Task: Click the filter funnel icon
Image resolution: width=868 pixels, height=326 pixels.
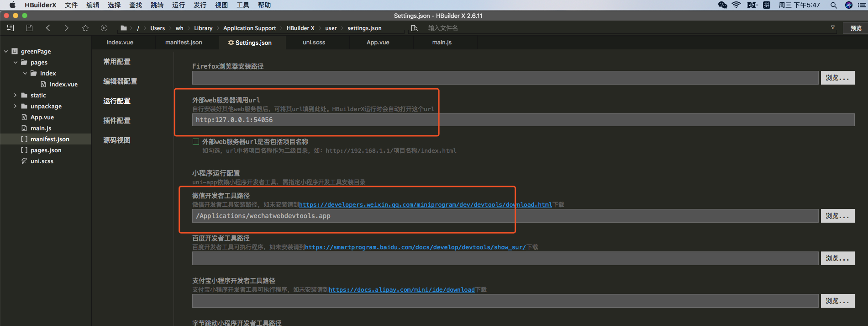Action: click(833, 27)
